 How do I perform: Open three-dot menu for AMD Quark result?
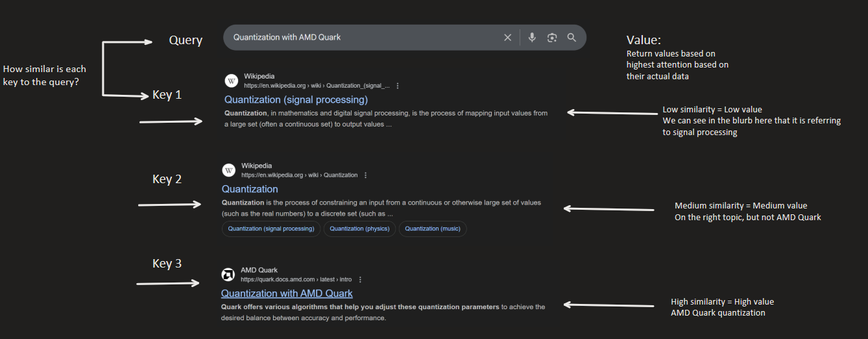tap(360, 279)
